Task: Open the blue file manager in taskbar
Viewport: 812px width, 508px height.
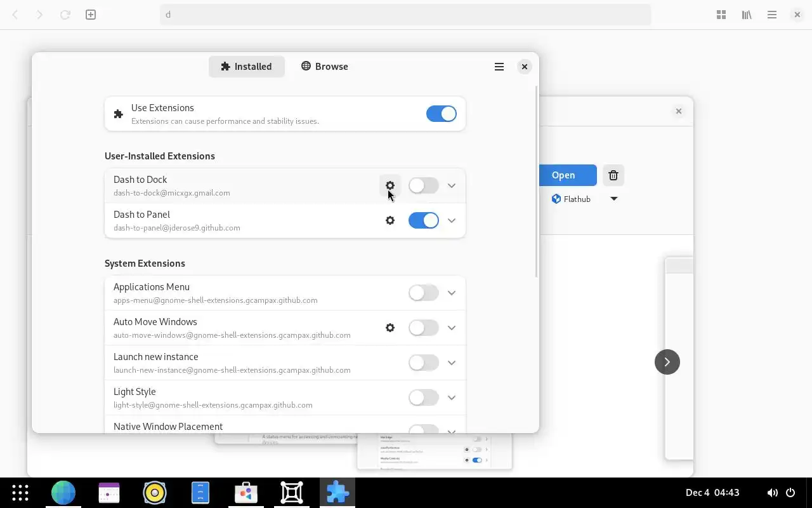Action: [200, 493]
